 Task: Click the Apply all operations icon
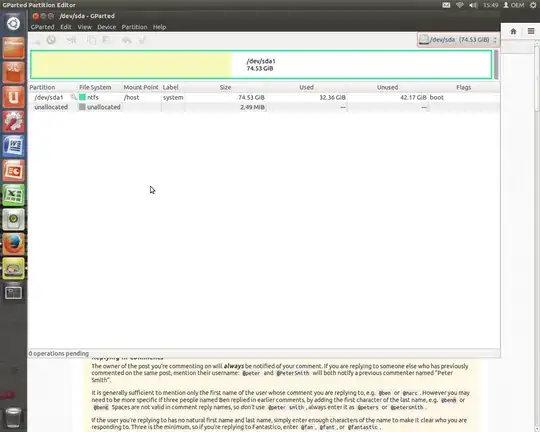click(x=142, y=40)
